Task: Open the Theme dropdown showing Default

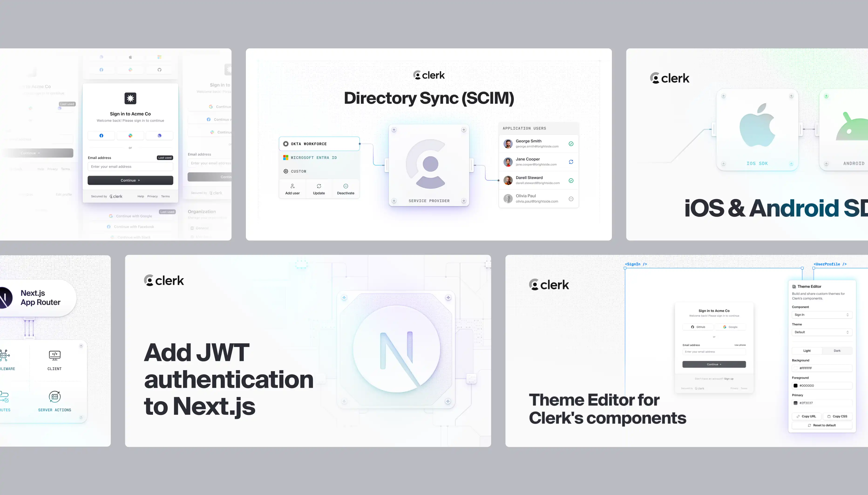Action: (822, 332)
